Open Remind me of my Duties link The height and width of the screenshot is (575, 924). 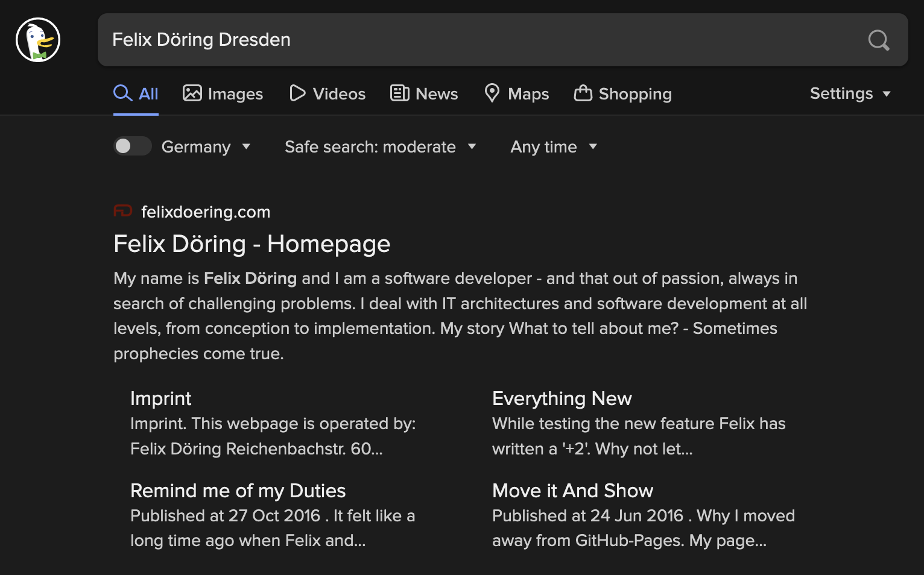(238, 491)
